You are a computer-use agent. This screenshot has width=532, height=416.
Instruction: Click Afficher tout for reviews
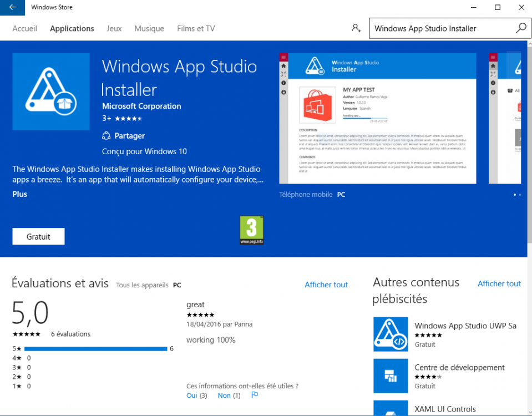(x=326, y=285)
